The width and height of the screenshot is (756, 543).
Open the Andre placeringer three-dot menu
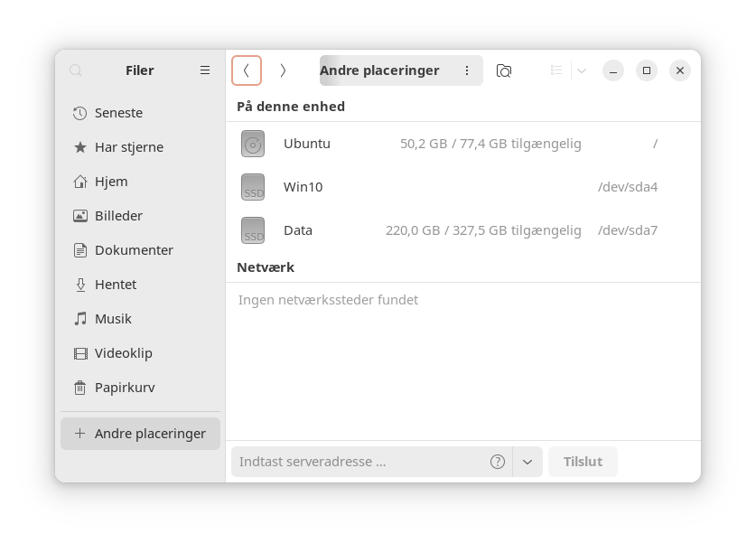[x=467, y=70]
